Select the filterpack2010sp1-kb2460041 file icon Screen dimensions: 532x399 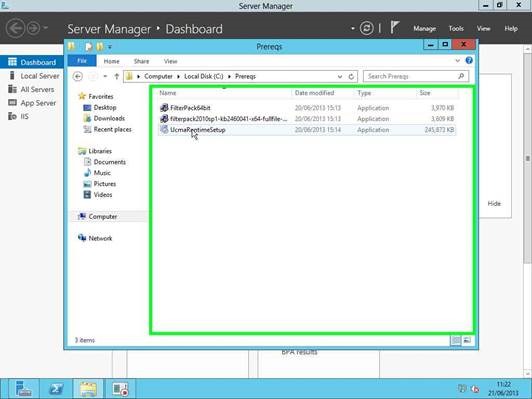(x=164, y=119)
